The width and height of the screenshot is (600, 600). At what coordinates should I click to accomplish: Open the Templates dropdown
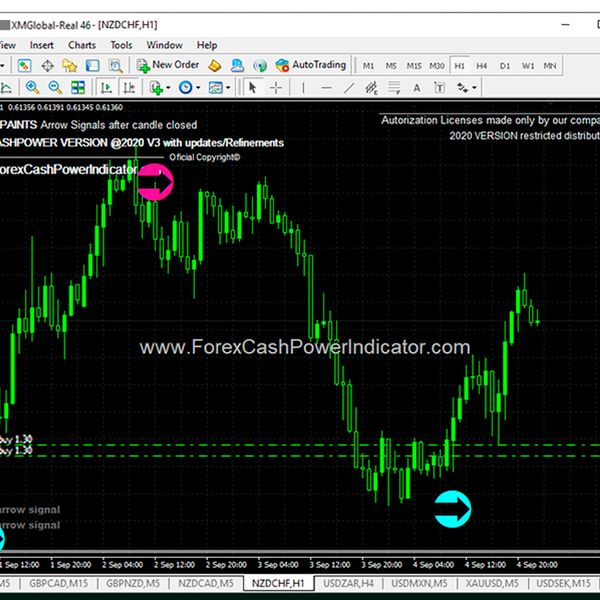[219, 88]
